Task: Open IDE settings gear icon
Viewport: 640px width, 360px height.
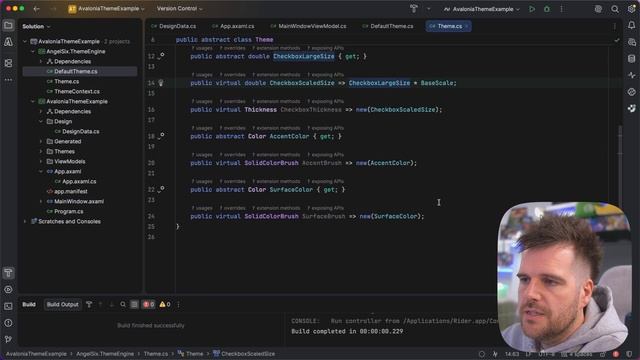Action: click(x=631, y=9)
